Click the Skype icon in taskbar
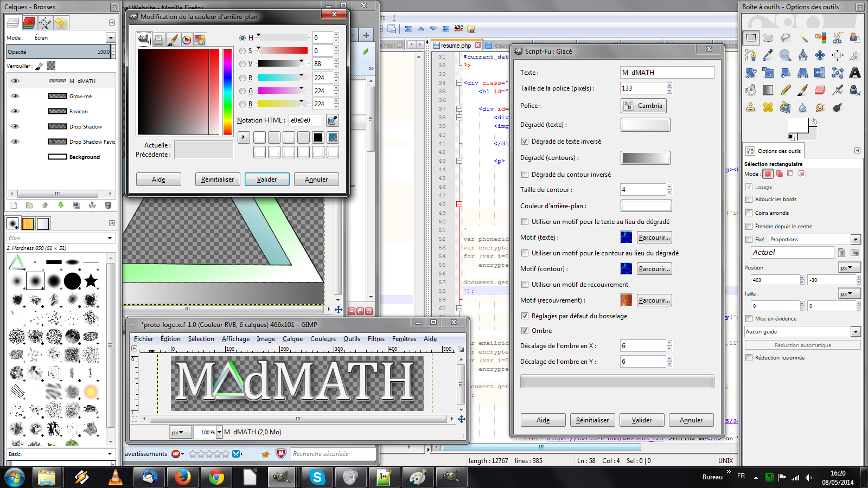 [x=317, y=477]
